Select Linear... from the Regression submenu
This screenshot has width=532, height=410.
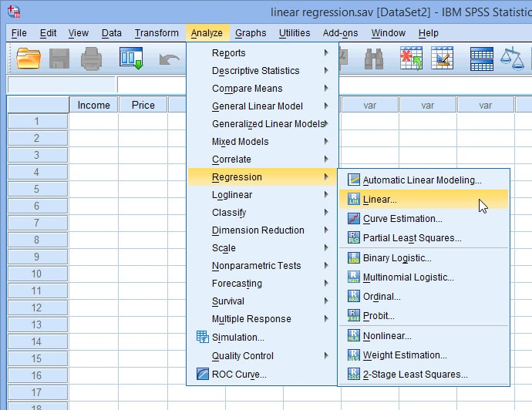tap(379, 200)
